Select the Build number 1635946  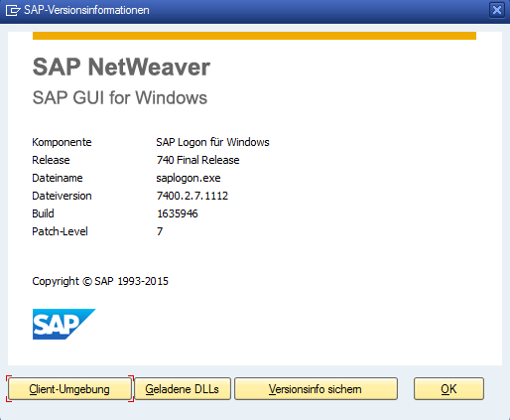(178, 213)
